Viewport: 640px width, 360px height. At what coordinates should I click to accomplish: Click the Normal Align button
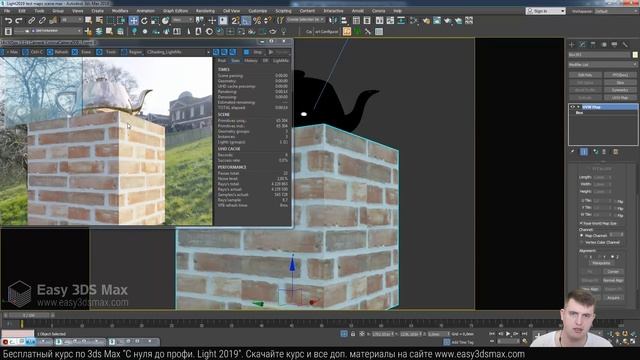[613, 280]
